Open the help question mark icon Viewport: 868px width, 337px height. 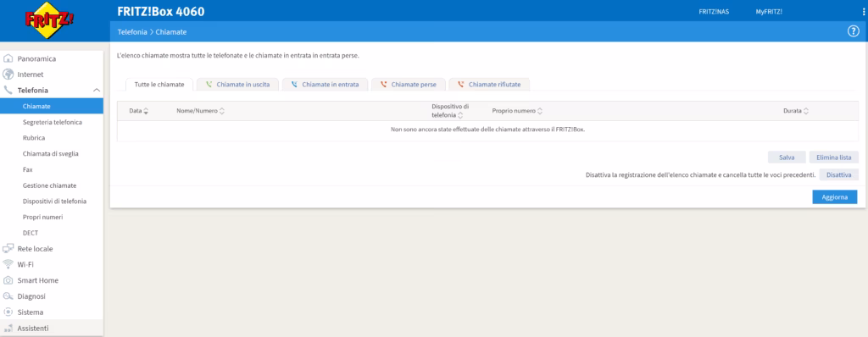853,31
